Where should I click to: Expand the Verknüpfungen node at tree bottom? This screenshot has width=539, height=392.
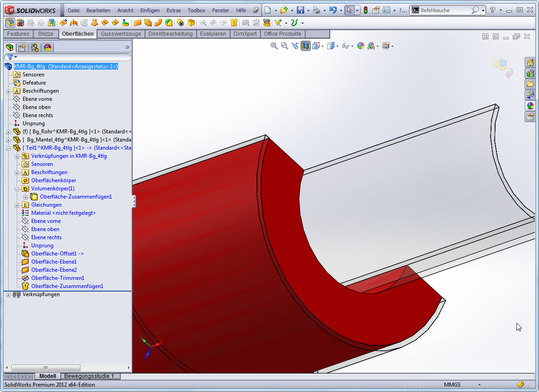[9, 294]
